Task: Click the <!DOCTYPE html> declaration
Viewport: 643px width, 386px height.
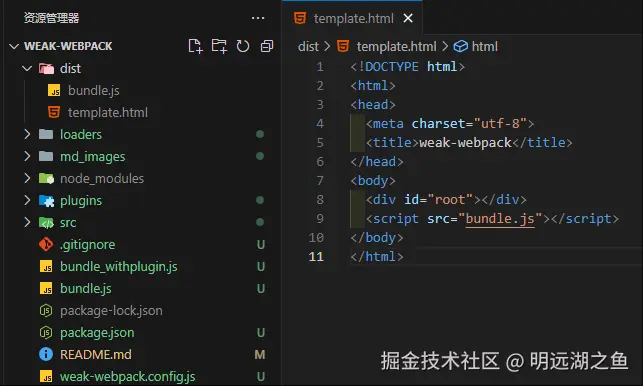Action: 408,66
